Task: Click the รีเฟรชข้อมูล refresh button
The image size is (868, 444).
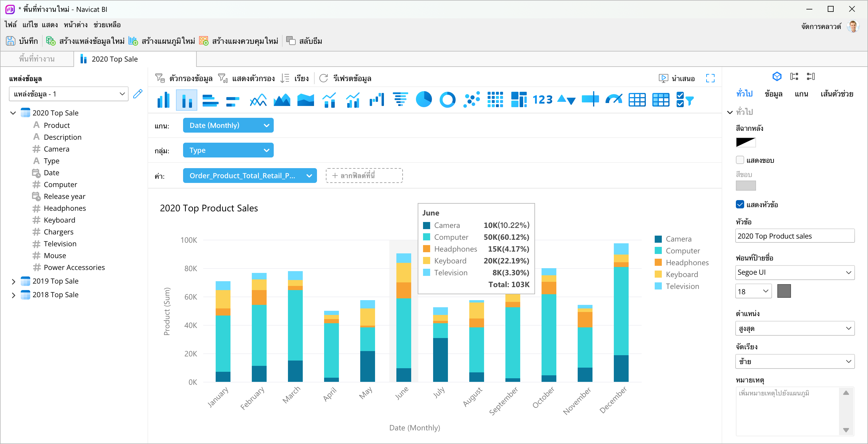Action: click(x=345, y=78)
